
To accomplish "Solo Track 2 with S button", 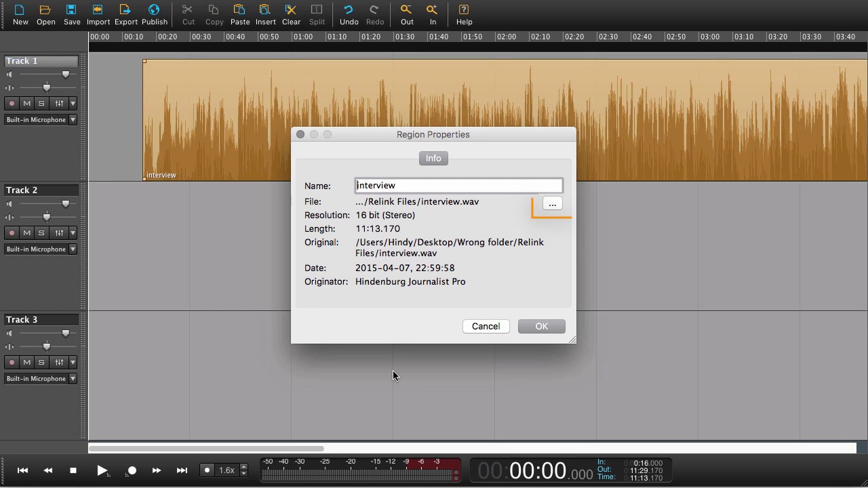I will (41, 233).
